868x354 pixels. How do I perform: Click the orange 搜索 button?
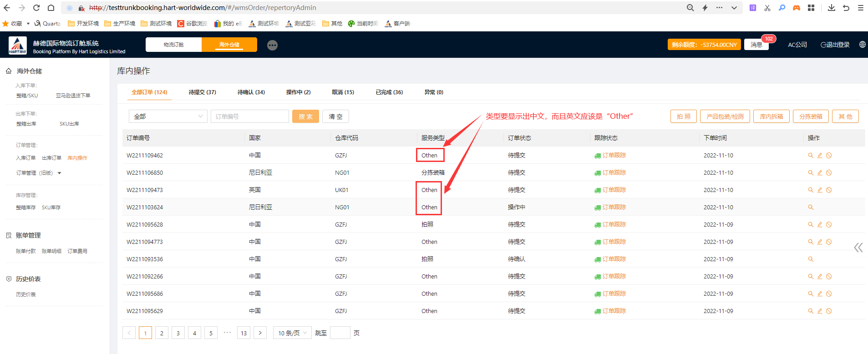pyautogui.click(x=305, y=116)
